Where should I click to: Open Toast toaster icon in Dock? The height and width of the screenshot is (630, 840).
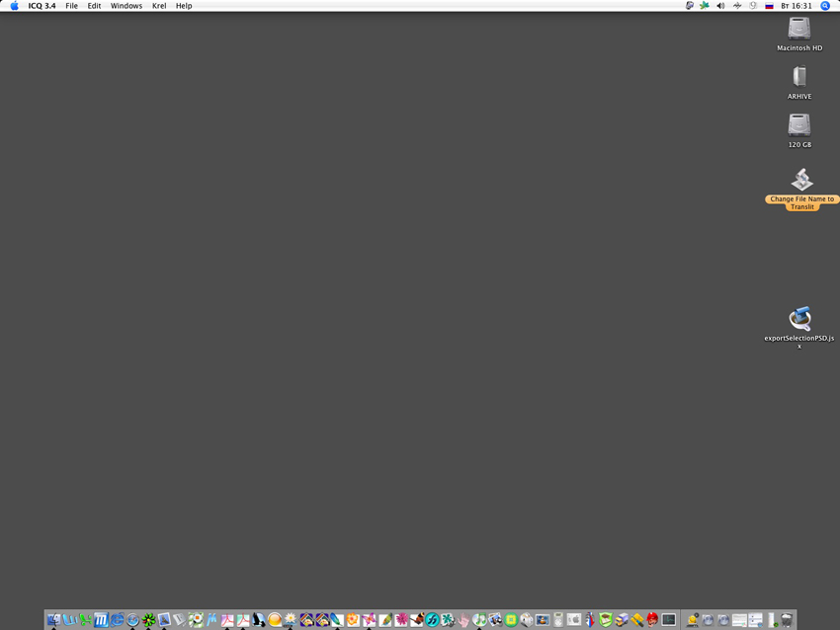(x=527, y=620)
